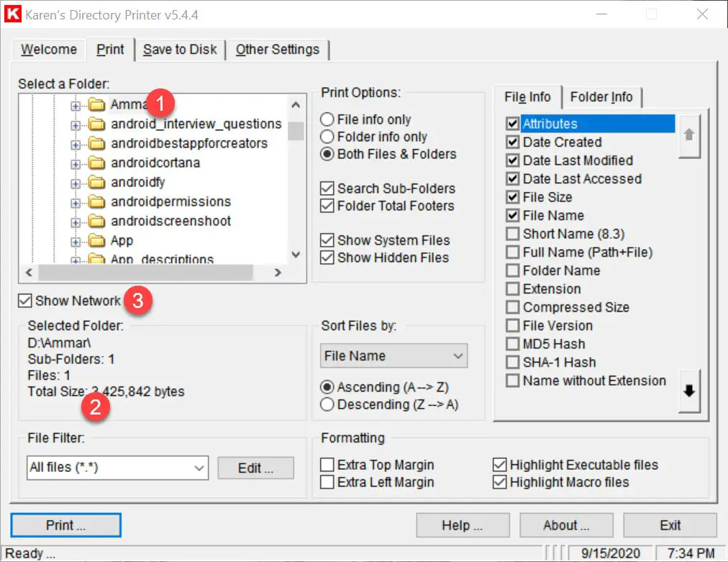This screenshot has height=562, width=728.
Task: Open the Help ... dialog
Action: point(463,525)
